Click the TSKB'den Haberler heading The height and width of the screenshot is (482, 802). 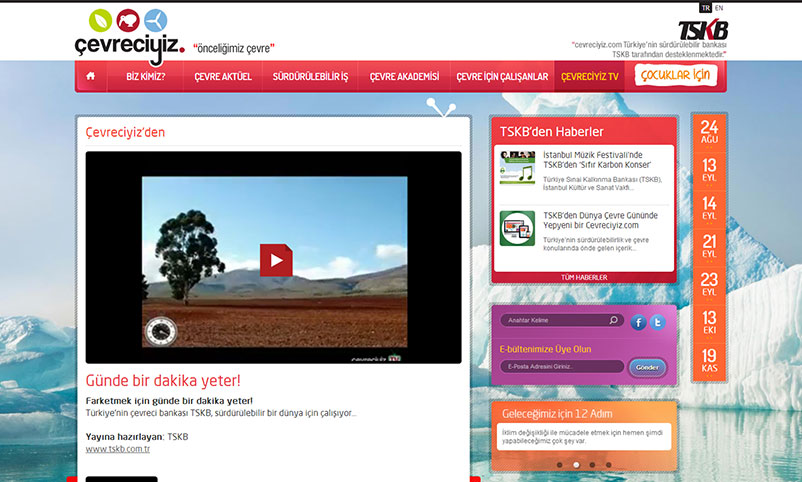[551, 132]
